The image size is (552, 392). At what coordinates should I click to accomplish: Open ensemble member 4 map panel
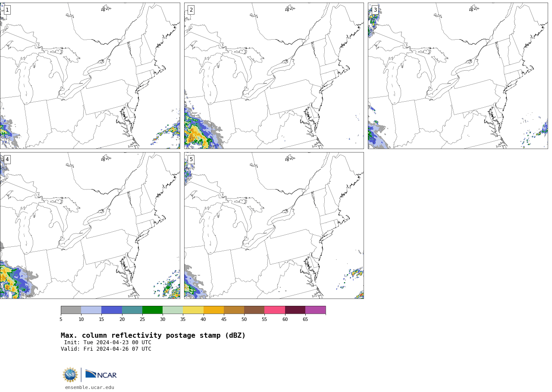(x=90, y=225)
